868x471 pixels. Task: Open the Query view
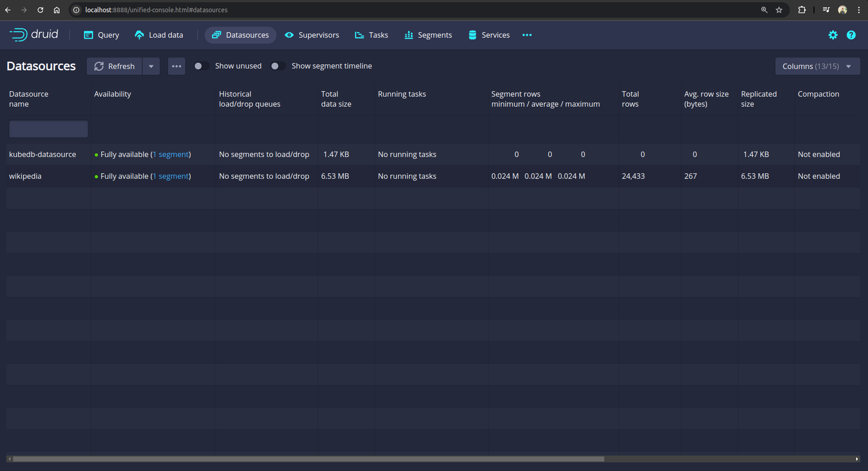click(102, 35)
